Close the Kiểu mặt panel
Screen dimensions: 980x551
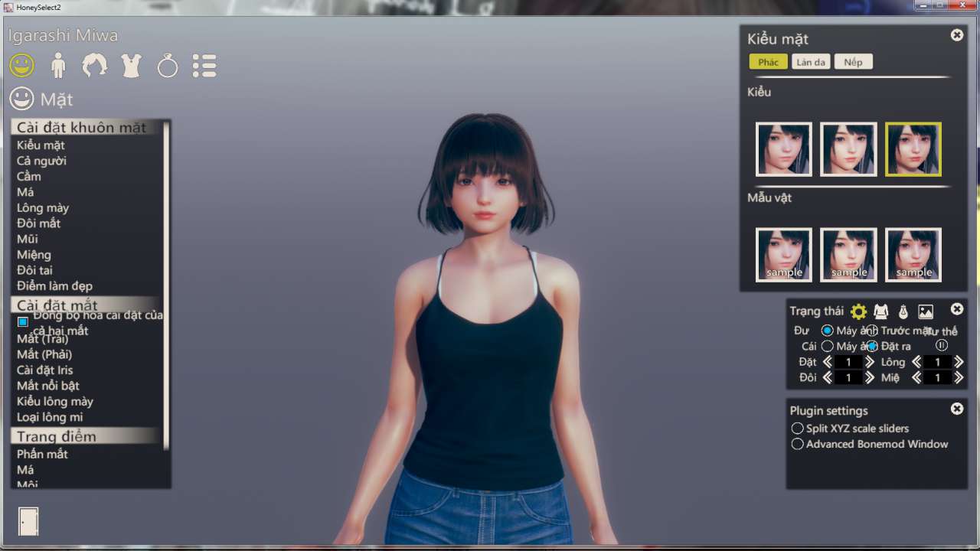coord(957,35)
